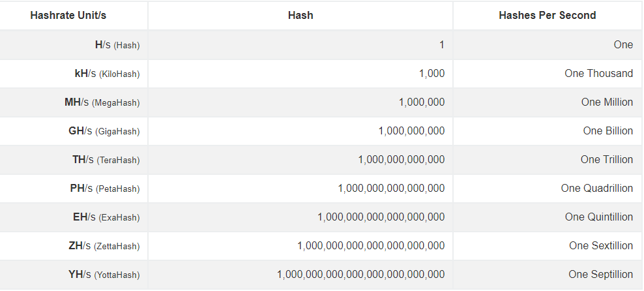The image size is (644, 291).
Task: Select the 1,000,000,000 hash value
Action: point(411,130)
